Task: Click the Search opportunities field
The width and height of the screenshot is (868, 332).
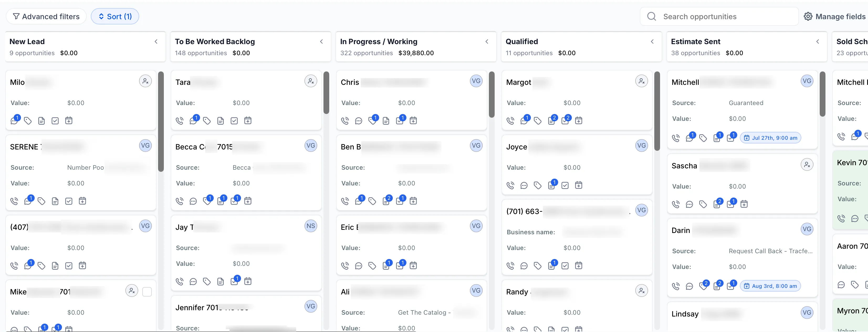Action: [x=719, y=17]
